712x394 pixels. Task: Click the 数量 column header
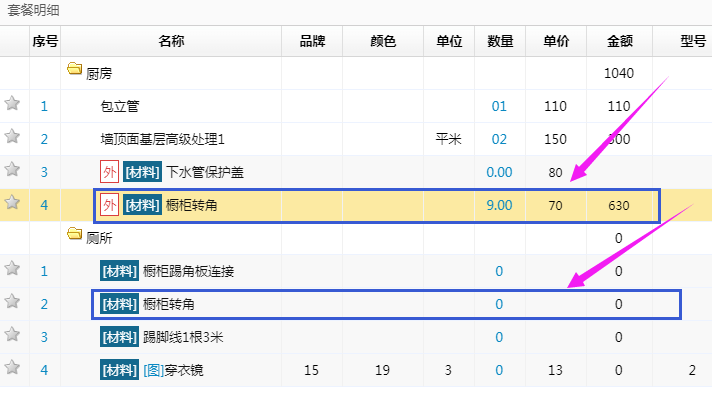(x=500, y=41)
